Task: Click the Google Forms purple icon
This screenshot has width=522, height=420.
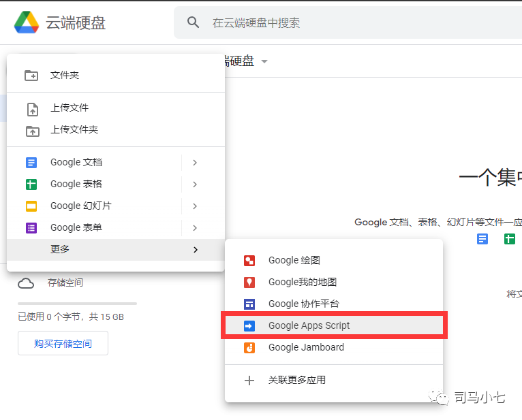Action: click(31, 228)
